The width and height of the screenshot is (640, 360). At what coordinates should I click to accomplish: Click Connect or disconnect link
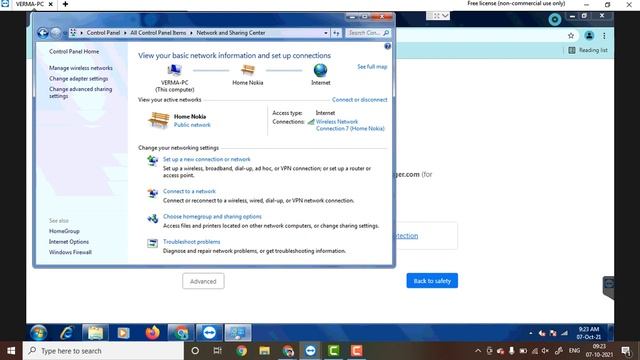[359, 100]
